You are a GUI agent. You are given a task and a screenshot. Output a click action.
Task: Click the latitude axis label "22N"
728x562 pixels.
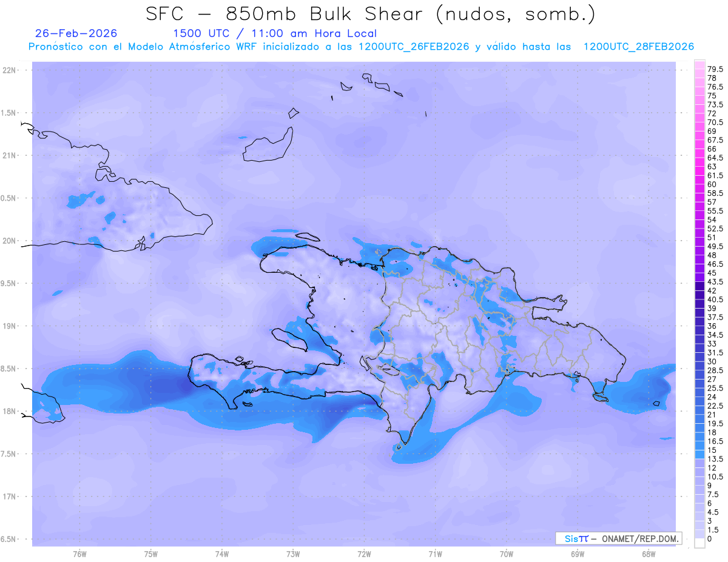10,70
